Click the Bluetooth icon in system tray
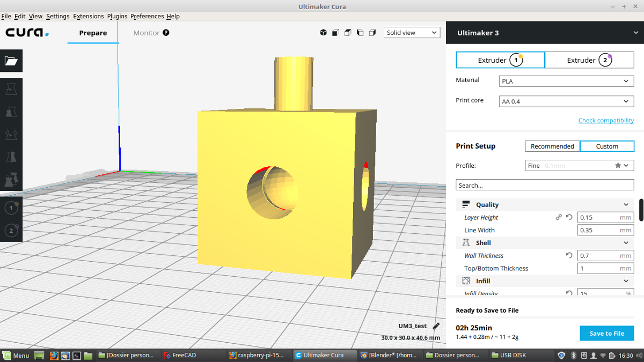644x362 pixels. [573, 355]
